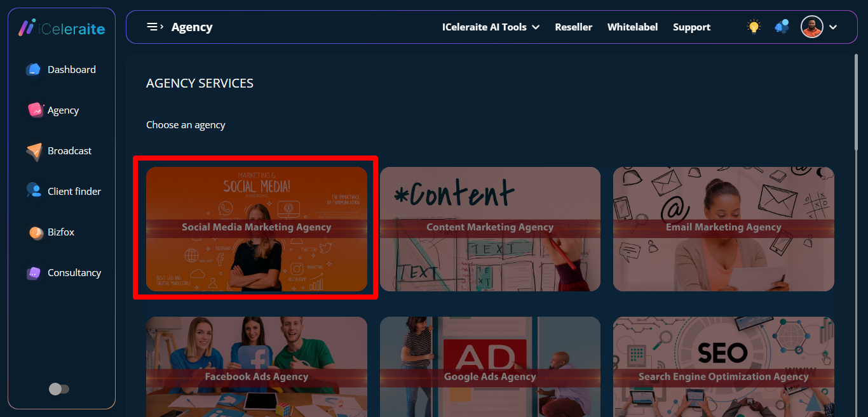Choose the Email Marketing Agency card

tap(723, 228)
